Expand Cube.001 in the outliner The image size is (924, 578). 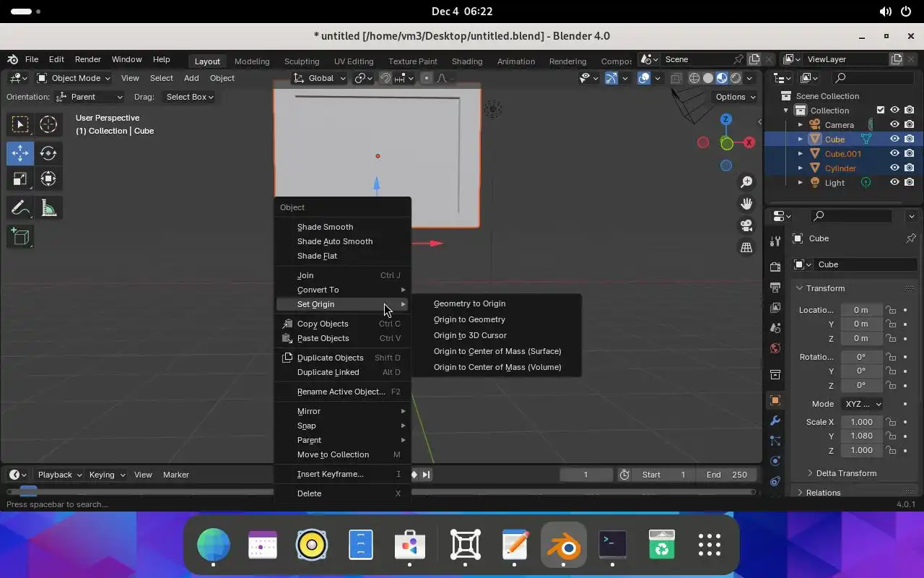[x=800, y=153]
